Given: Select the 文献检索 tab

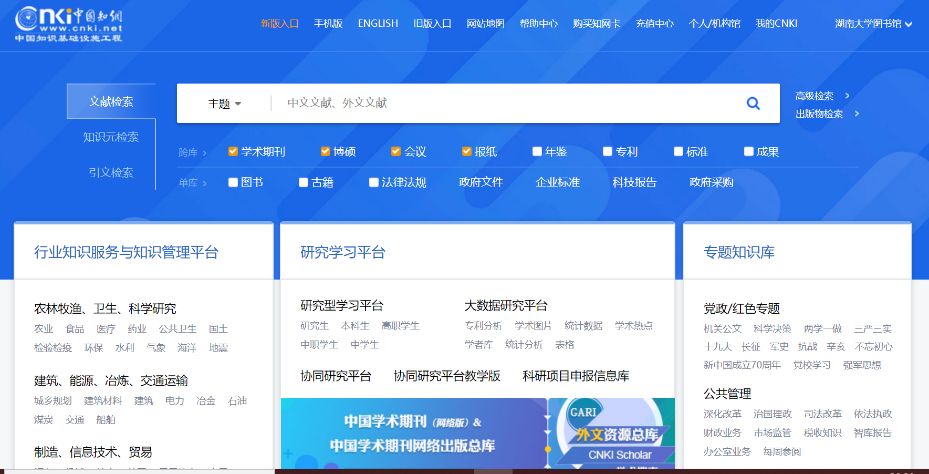Looking at the screenshot, I should click(x=111, y=101).
